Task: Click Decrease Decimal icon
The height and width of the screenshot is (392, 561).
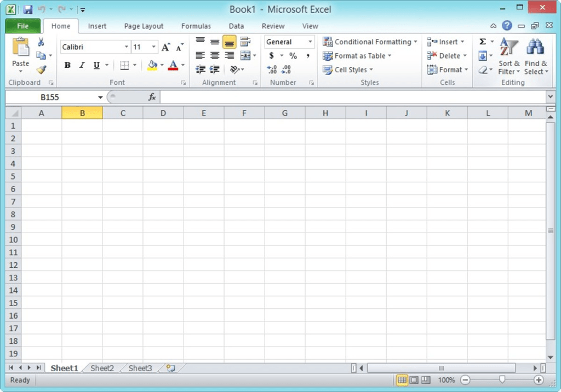Action: pos(286,70)
